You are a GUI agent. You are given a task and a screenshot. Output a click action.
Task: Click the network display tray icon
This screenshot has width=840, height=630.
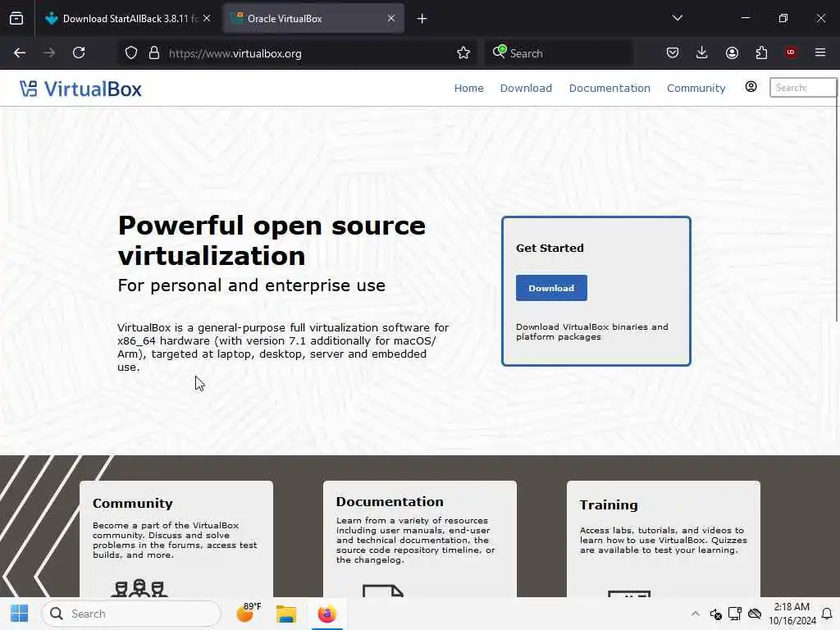(x=735, y=614)
